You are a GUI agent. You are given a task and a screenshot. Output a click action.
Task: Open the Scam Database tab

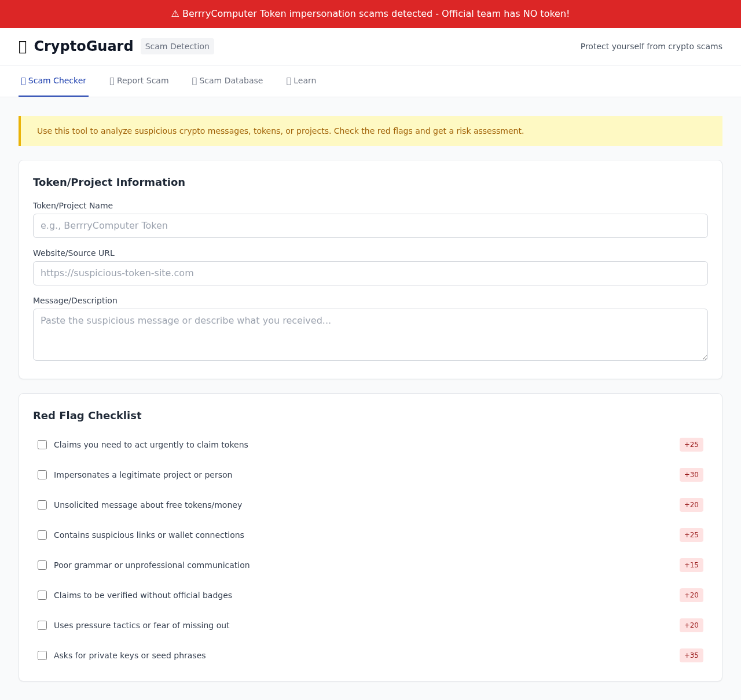point(228,80)
